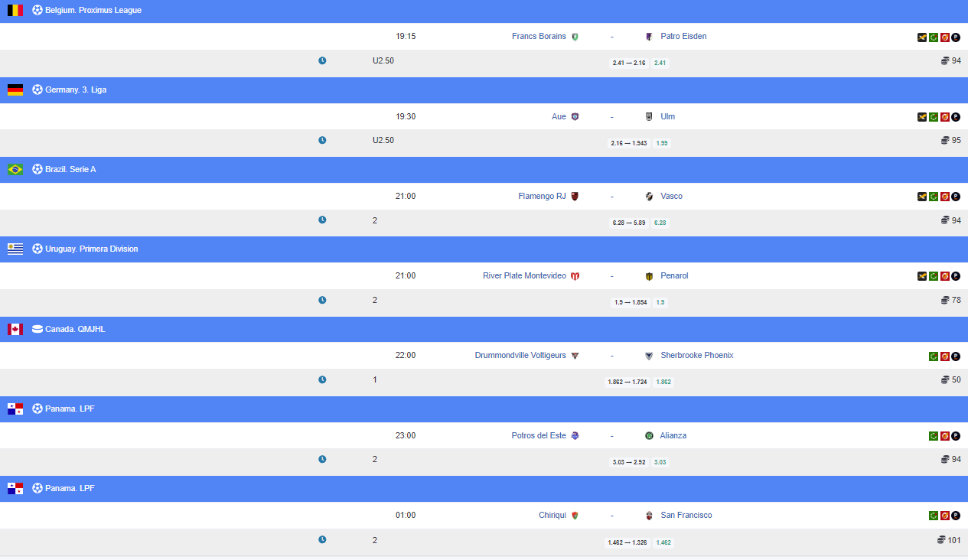This screenshot has width=968, height=560.
Task: Click green bookmaker icon in Drummondville Voltigeurs row
Action: (x=934, y=356)
